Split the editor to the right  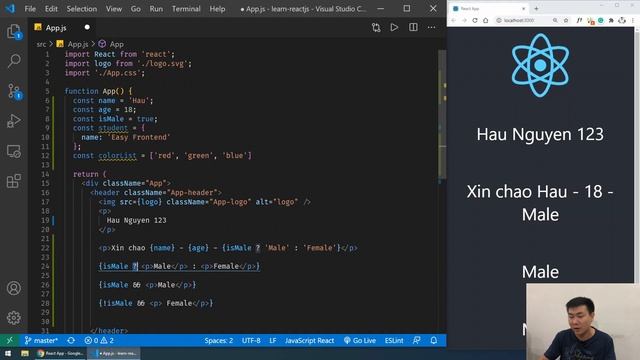pyautogui.click(x=413, y=27)
